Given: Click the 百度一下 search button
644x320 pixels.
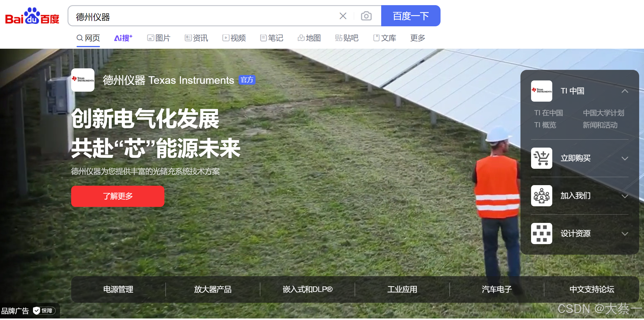Looking at the screenshot, I should pyautogui.click(x=411, y=16).
